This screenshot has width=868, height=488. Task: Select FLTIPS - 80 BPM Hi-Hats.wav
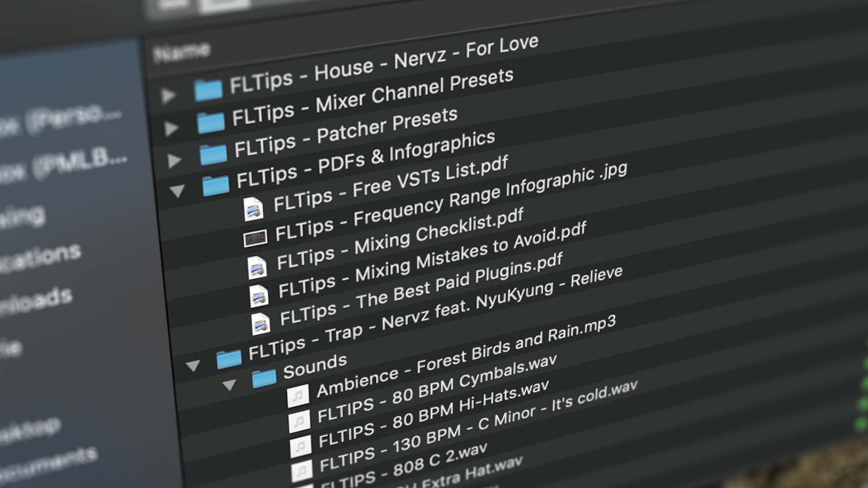434,414
